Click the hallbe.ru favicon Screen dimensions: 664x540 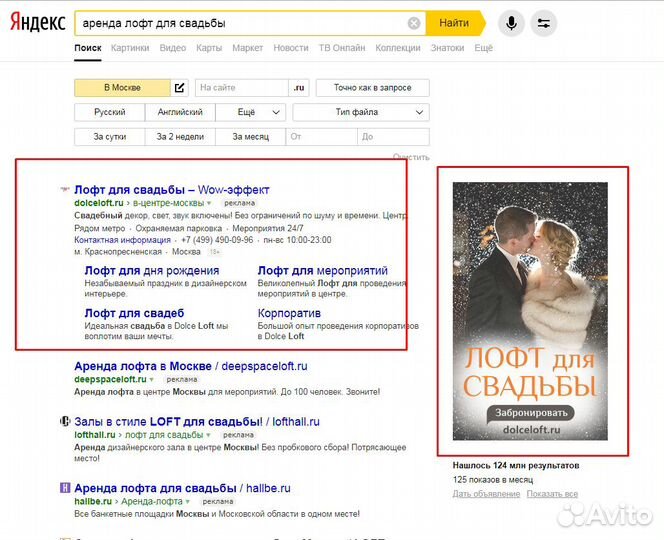(65, 487)
